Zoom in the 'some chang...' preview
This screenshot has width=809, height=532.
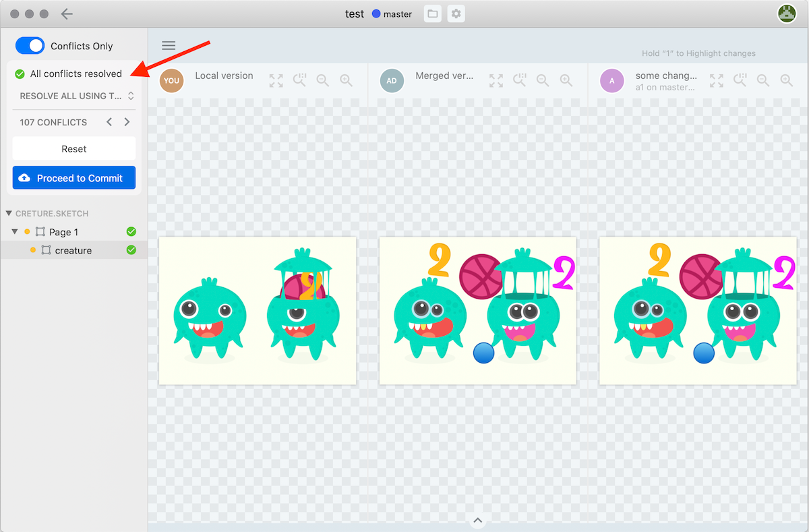coord(786,81)
